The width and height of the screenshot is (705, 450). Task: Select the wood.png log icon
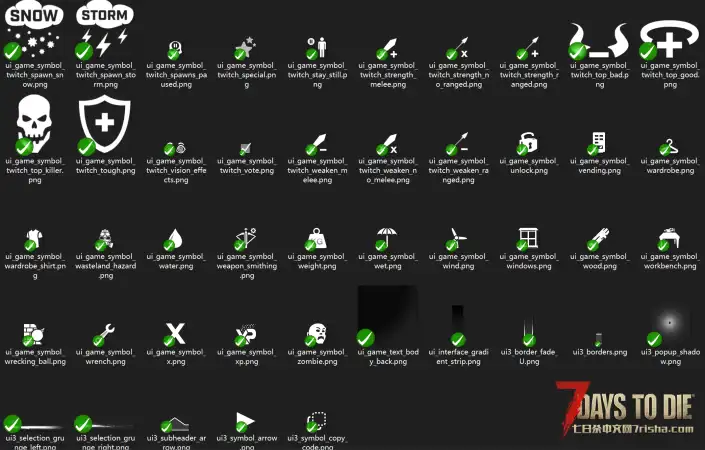point(598,239)
